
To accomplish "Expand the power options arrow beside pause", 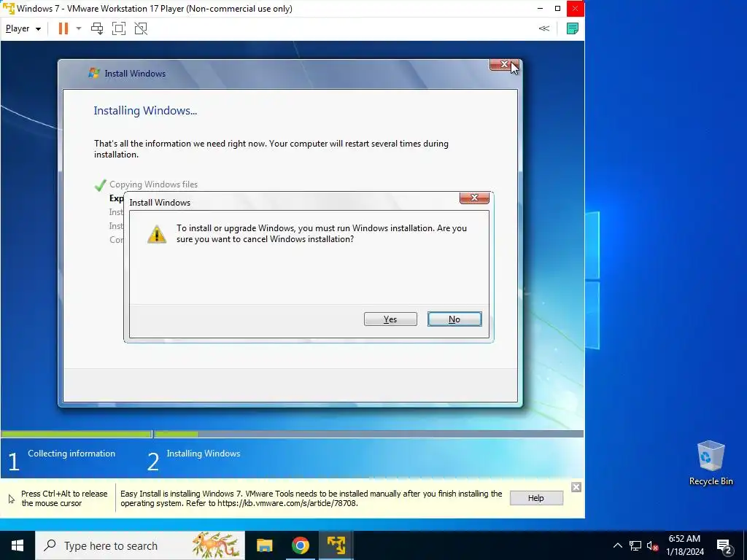I will coord(79,28).
